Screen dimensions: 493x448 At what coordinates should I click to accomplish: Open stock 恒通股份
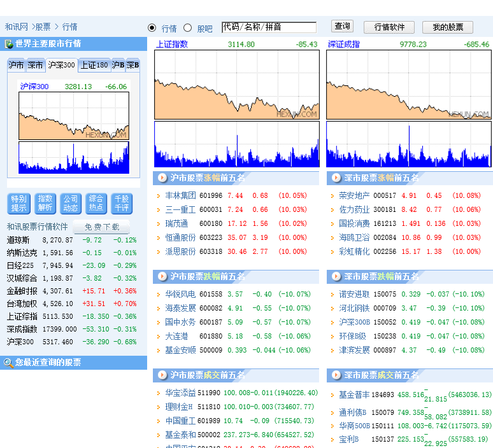180,237
